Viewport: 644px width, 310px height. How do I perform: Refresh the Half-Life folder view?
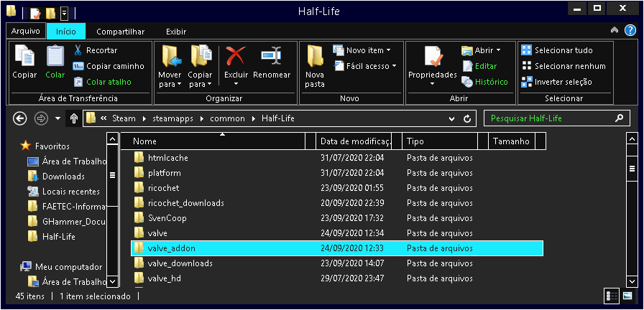click(467, 118)
